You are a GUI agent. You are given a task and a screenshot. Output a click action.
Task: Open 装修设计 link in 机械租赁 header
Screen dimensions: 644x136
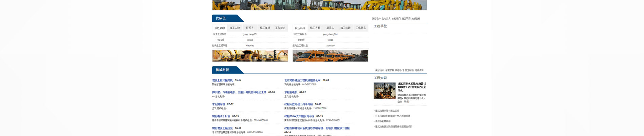click(x=380, y=70)
